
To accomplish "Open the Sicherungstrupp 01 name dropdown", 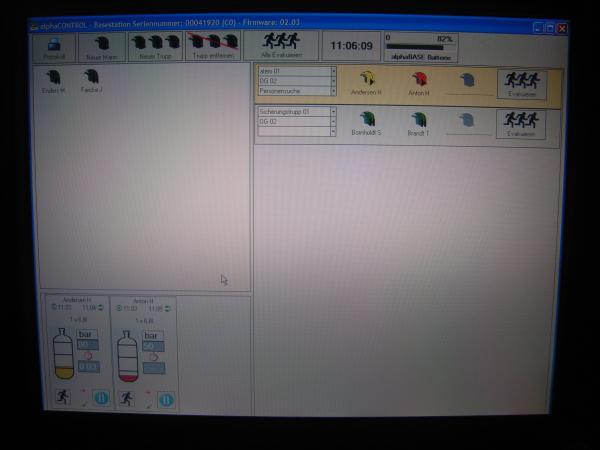I will coord(333,112).
